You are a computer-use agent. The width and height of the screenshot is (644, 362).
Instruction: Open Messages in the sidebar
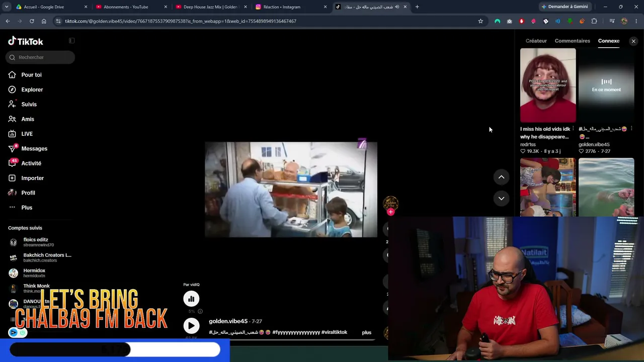click(34, 148)
